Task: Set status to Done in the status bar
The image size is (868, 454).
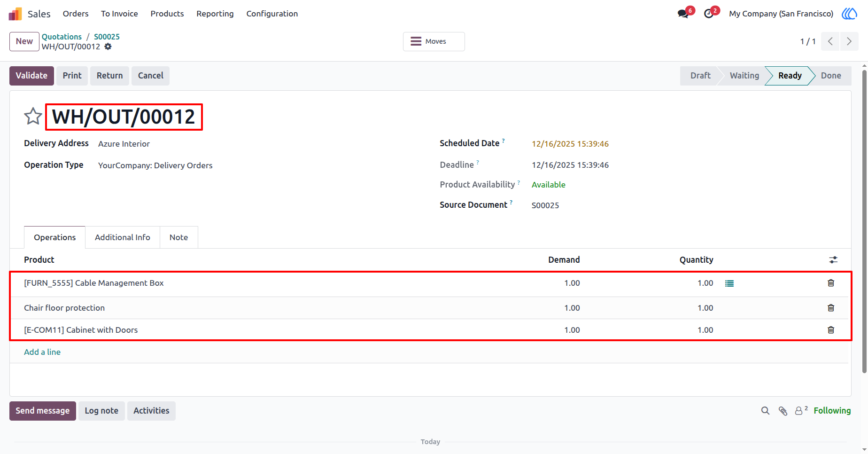Action: [831, 76]
